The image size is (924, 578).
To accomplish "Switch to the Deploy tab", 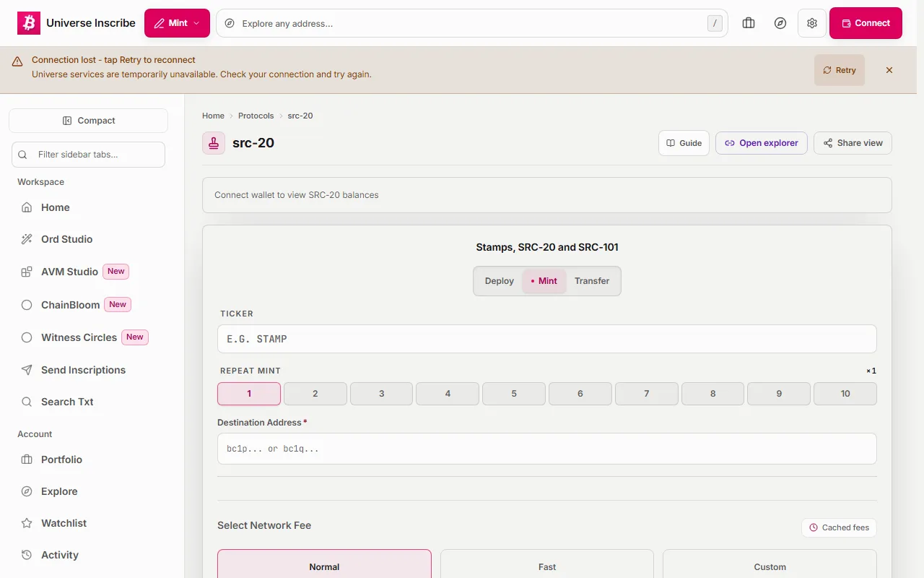I will click(499, 281).
